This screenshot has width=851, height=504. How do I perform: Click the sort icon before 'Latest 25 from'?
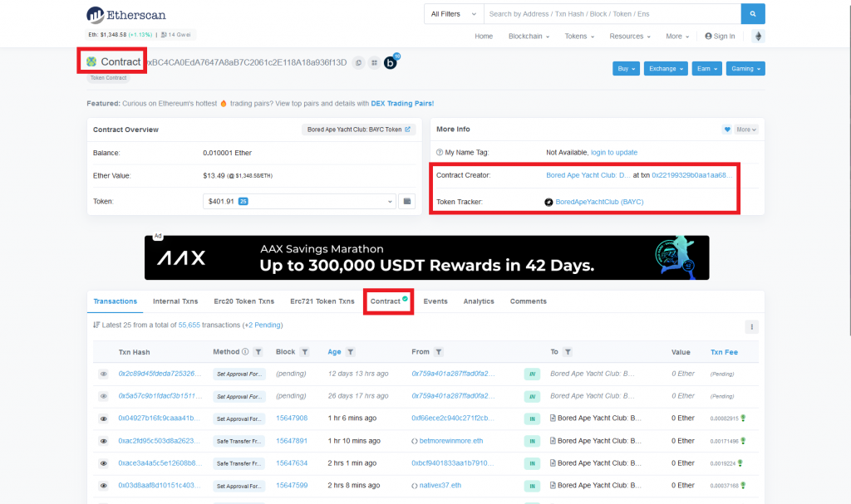tap(96, 325)
